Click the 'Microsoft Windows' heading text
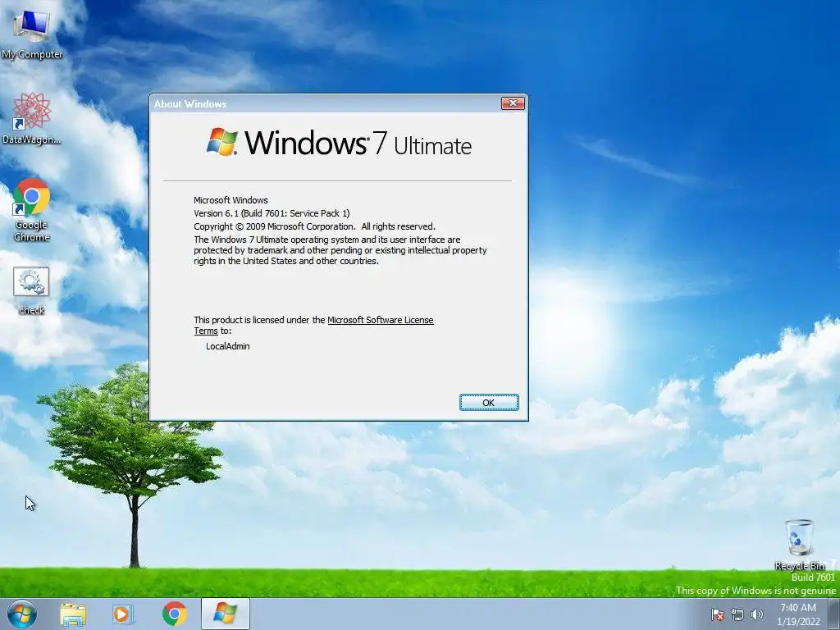Screen dimensions: 840x630 point(231,200)
